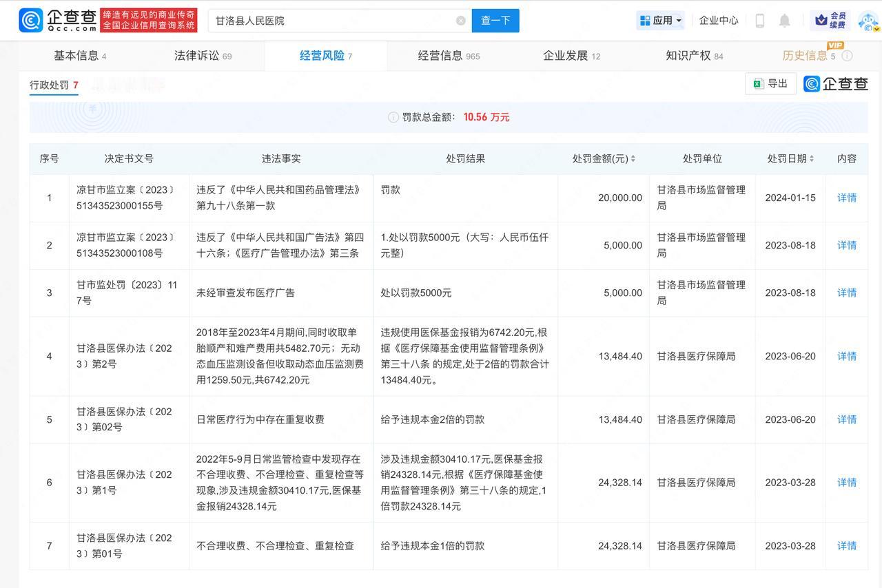This screenshot has width=882, height=588.
Task: Click the info icon next to 历史信息
Action: 848,56
